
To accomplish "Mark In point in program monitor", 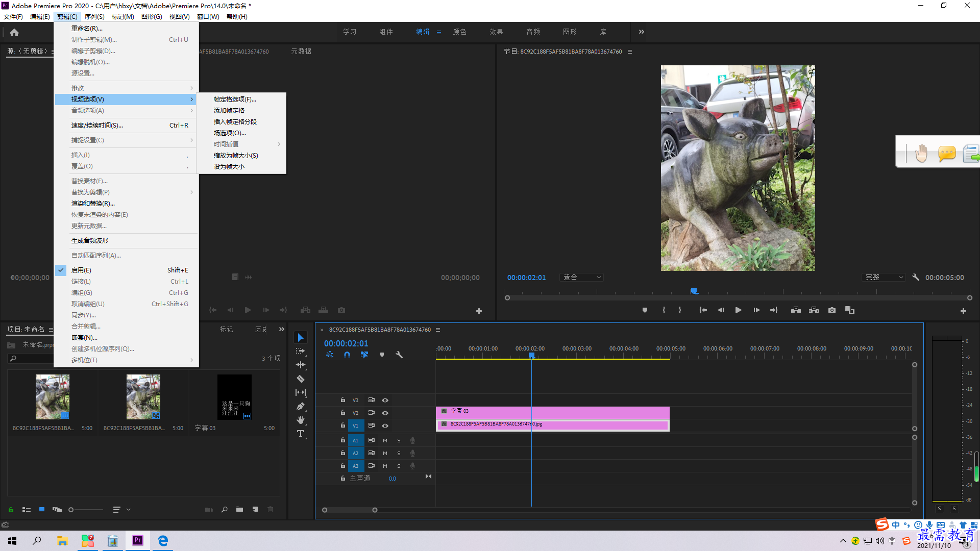I will pyautogui.click(x=664, y=310).
